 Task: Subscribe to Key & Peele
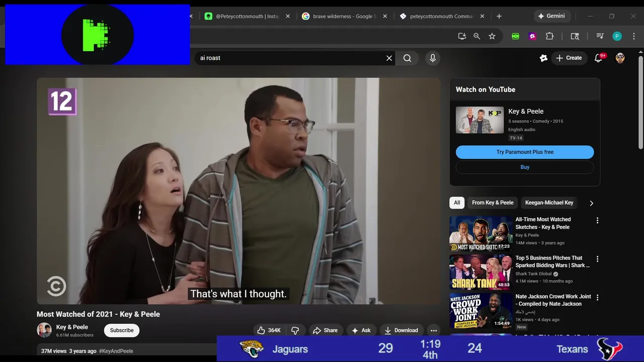(122, 330)
